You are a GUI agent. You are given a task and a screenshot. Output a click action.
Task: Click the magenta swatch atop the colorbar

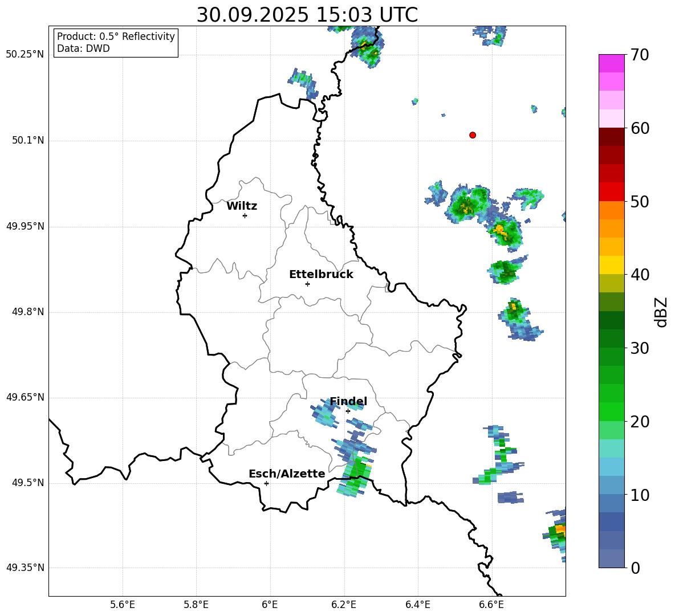click(x=611, y=63)
